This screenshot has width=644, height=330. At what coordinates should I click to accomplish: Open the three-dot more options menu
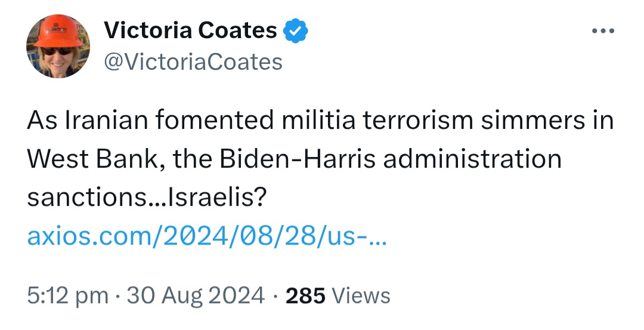click(602, 31)
